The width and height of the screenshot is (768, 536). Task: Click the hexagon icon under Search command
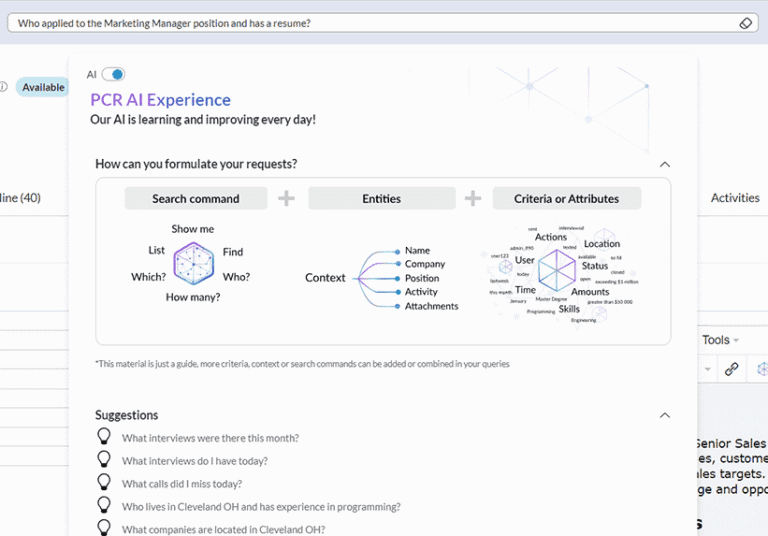(194, 263)
